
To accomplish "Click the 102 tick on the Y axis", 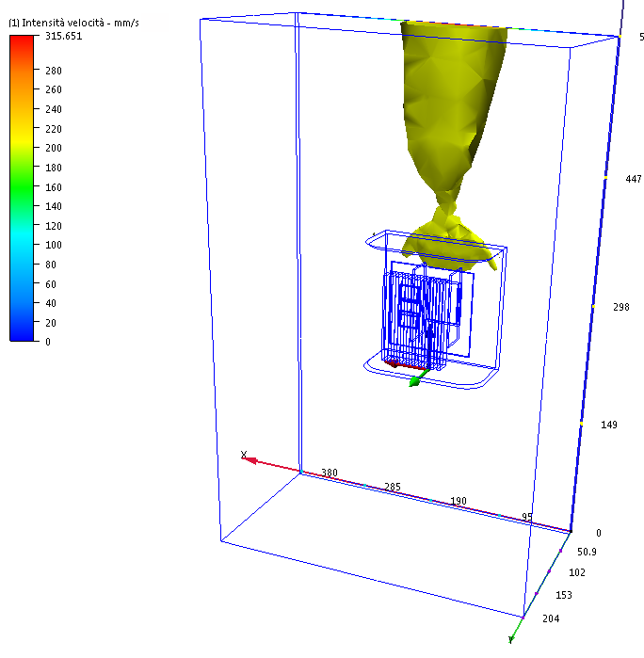I will tap(577, 572).
